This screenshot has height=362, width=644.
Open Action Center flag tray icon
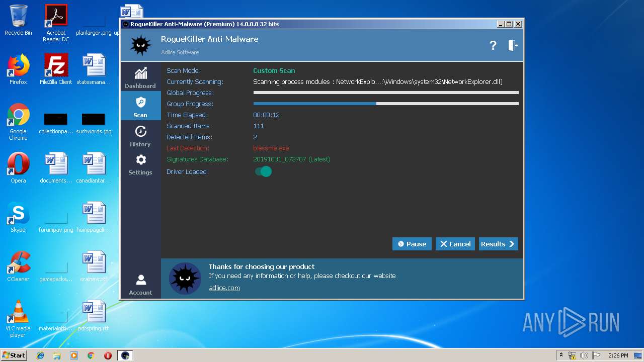[x=596, y=355]
